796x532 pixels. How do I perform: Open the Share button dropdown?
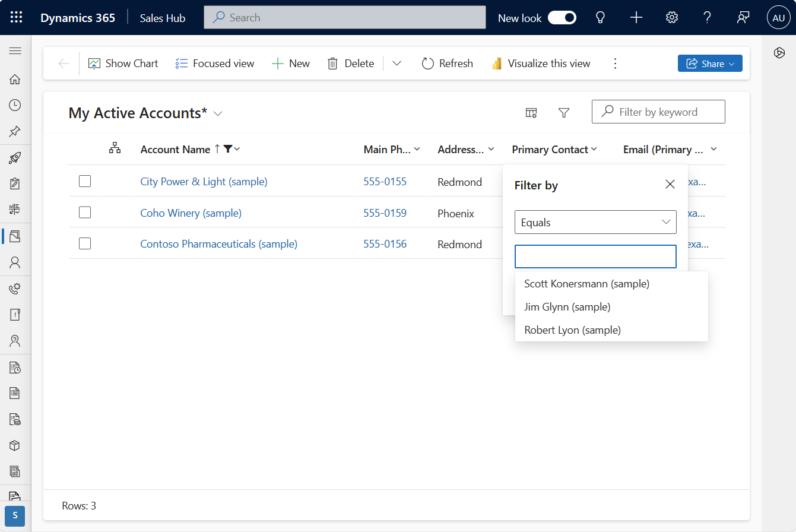(x=710, y=64)
